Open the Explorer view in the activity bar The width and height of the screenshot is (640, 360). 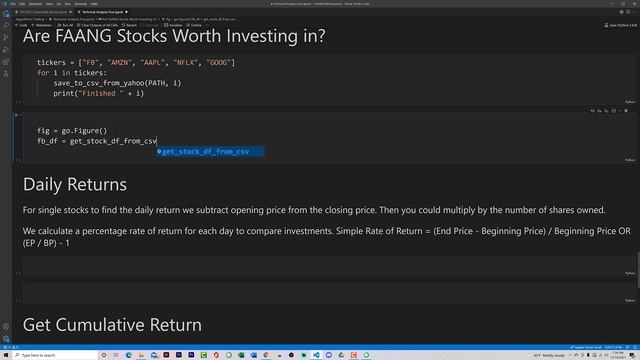[6, 14]
